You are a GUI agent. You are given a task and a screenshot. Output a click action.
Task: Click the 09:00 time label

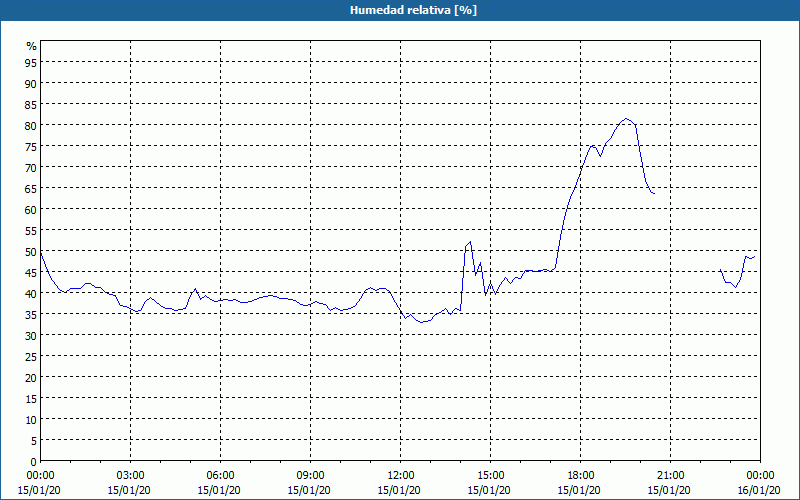coord(311,476)
